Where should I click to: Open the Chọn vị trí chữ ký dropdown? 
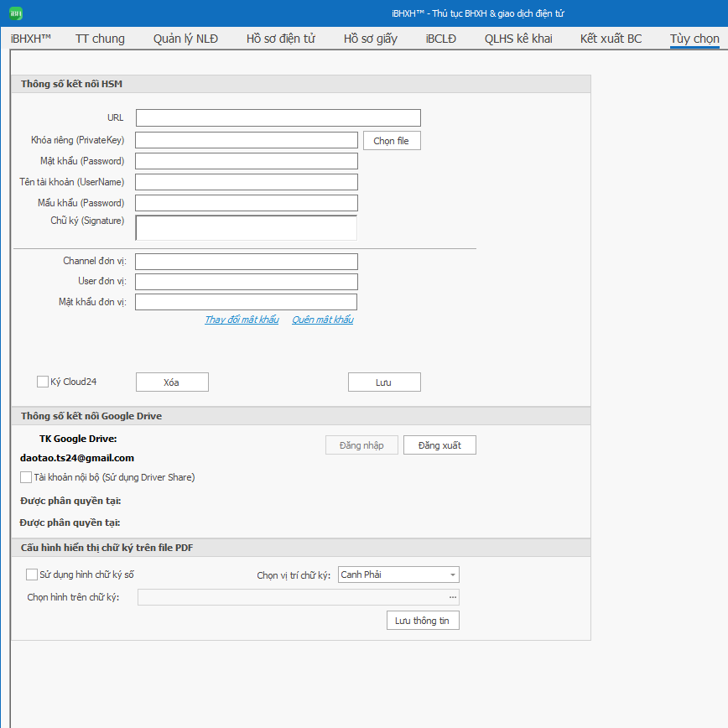point(398,575)
